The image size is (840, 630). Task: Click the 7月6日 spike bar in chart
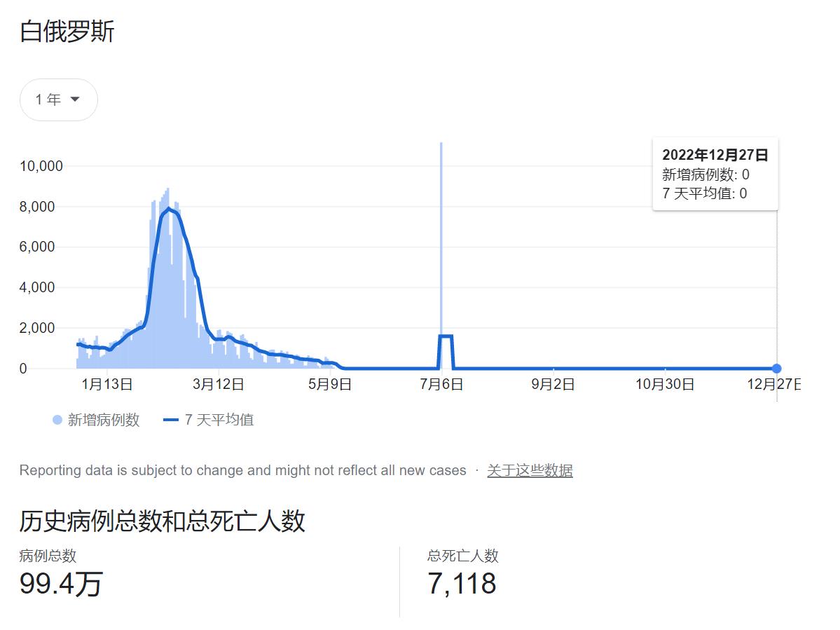[x=441, y=255]
